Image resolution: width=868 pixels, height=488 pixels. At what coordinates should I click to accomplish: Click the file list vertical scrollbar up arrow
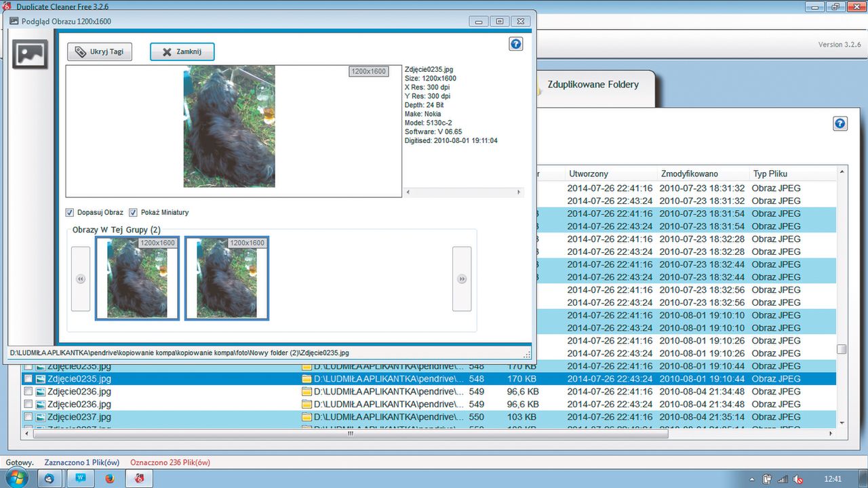click(842, 173)
